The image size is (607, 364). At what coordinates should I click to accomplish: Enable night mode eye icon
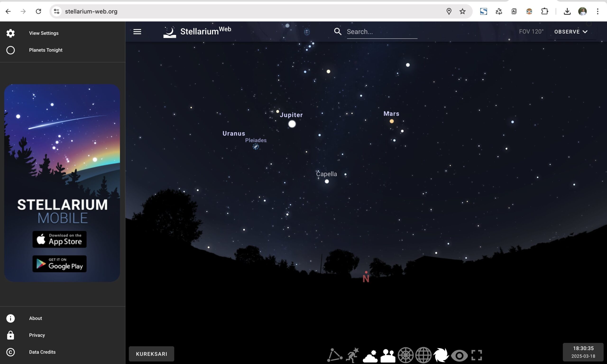click(459, 355)
